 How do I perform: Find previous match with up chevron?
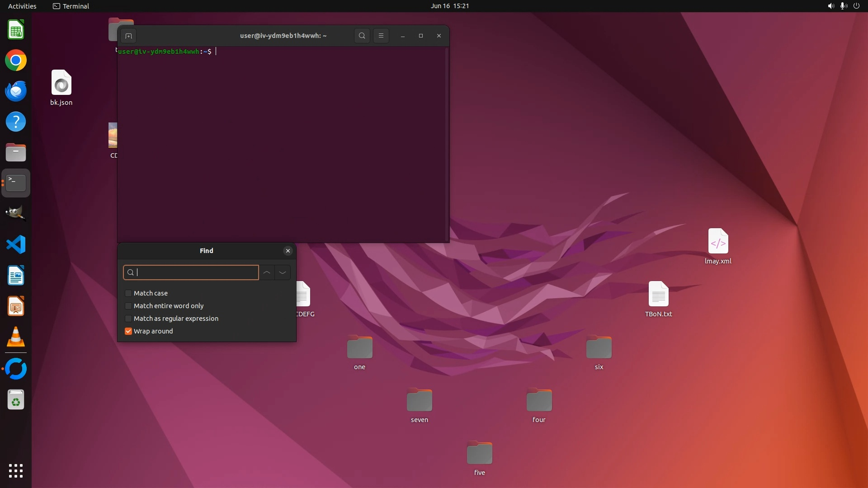pyautogui.click(x=267, y=272)
